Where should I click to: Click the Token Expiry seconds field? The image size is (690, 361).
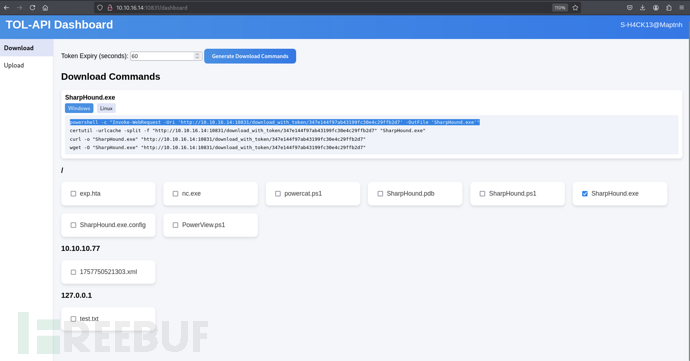[x=166, y=56]
